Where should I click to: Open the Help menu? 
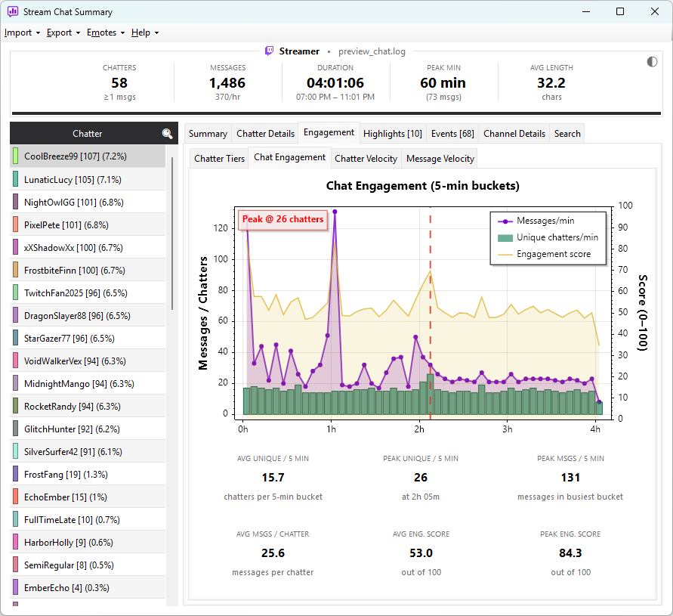(144, 33)
